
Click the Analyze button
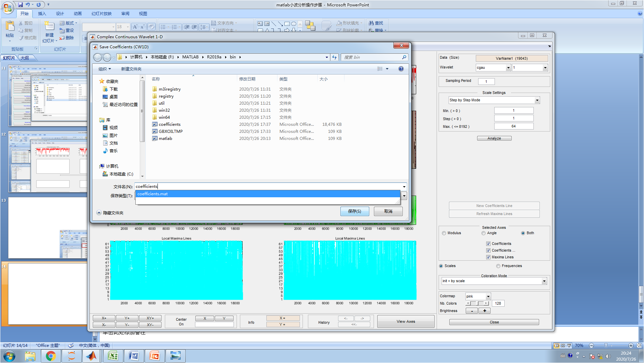pos(494,138)
